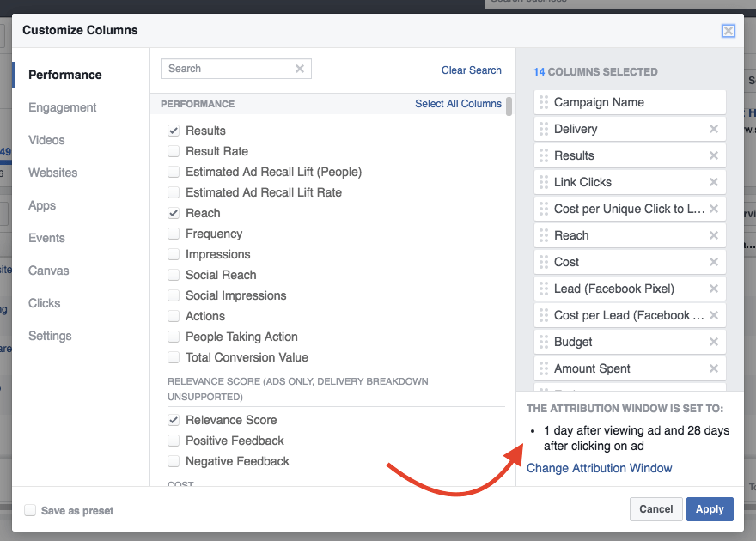756x541 pixels.
Task: Remove the Delivery column
Action: (x=714, y=129)
